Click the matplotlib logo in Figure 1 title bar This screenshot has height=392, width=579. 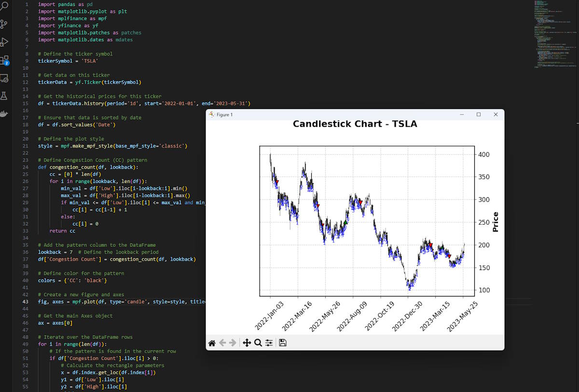click(x=211, y=114)
